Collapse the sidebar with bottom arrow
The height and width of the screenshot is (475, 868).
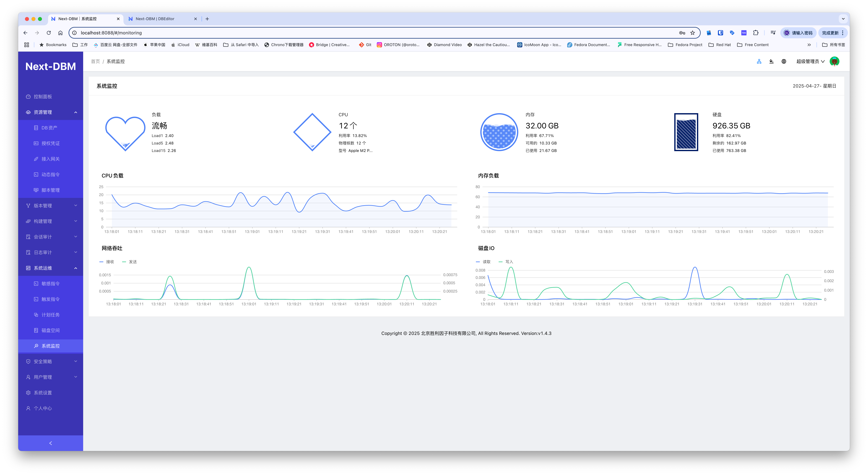[x=51, y=443]
